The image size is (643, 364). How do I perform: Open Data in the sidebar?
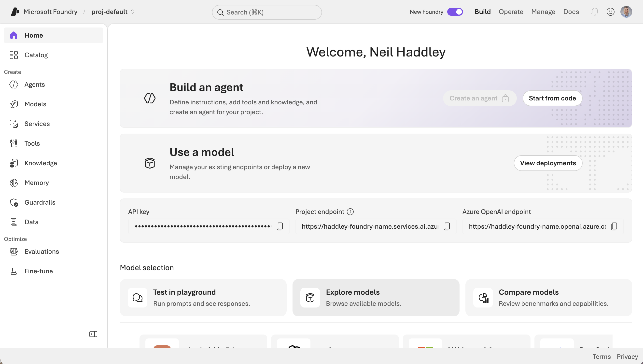[x=54, y=222]
